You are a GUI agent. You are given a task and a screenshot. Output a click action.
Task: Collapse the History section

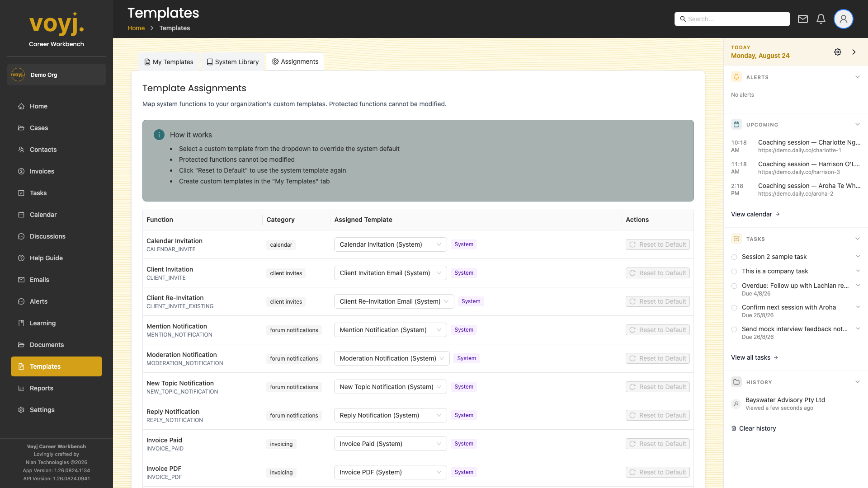point(858,382)
